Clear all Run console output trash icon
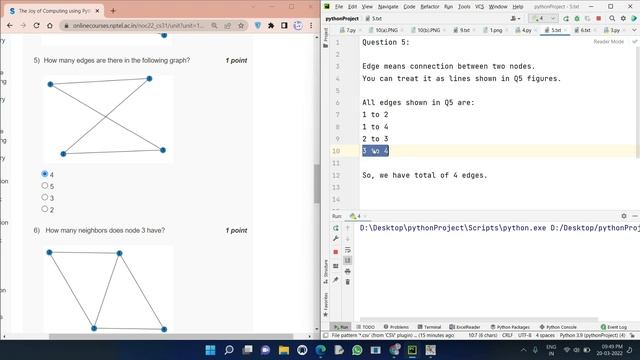 click(348, 282)
